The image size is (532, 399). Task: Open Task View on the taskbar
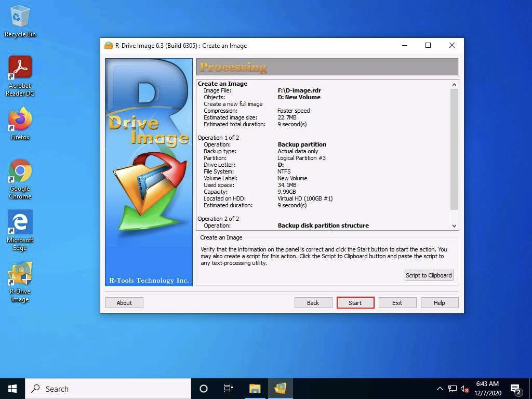pyautogui.click(x=229, y=389)
